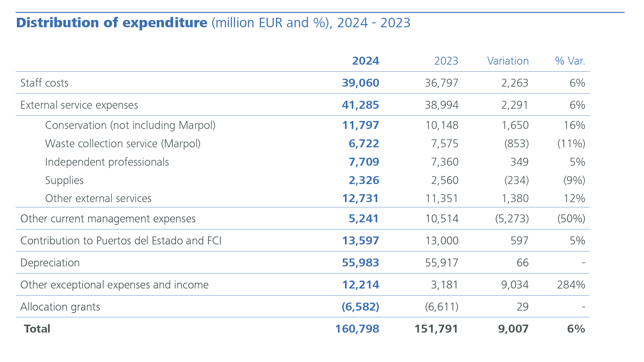Image resolution: width=644 pixels, height=362 pixels.
Task: Click the External service expenses row label
Action: pos(79,105)
